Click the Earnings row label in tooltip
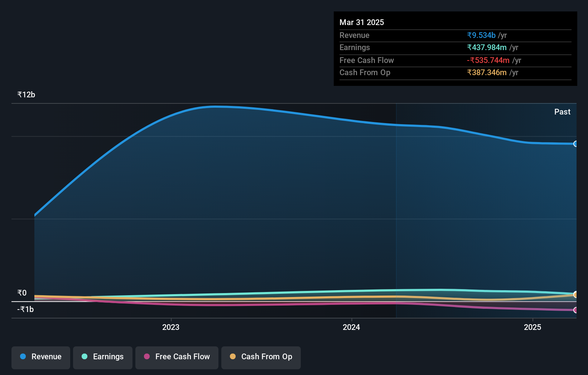 [355, 47]
